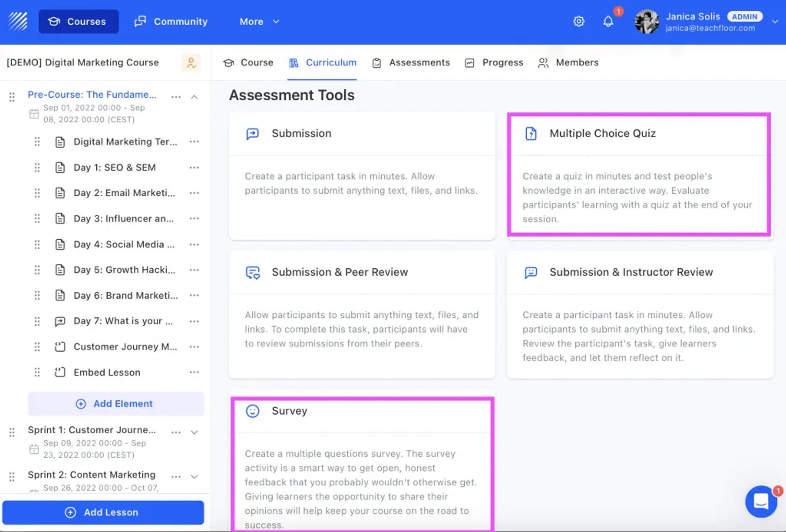Click the Multiple Choice Quiz file icon
This screenshot has height=532, width=786.
[x=531, y=134]
